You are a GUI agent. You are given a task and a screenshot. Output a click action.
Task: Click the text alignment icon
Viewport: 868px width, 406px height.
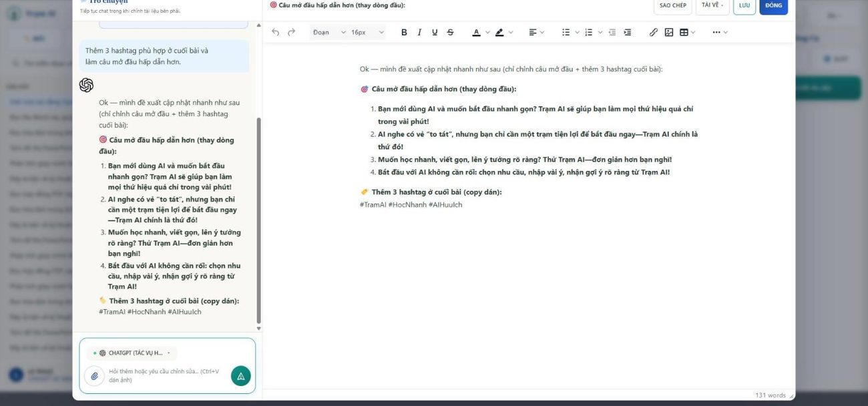tap(532, 32)
